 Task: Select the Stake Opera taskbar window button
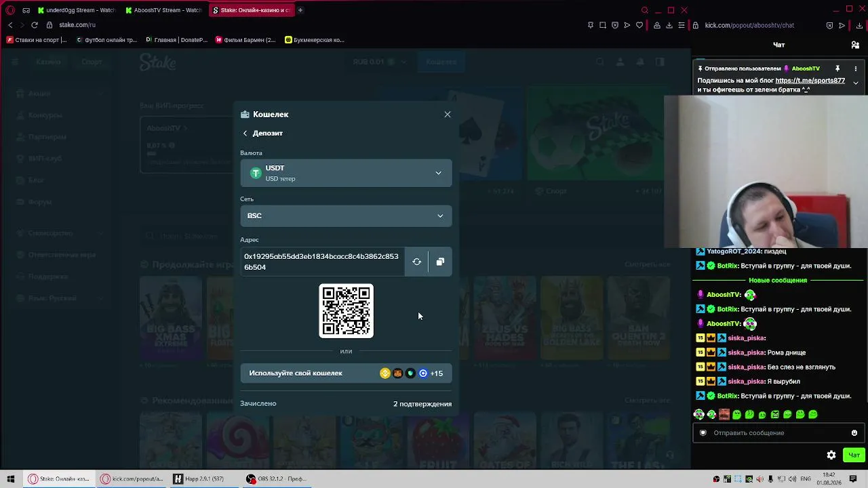pos(59,479)
